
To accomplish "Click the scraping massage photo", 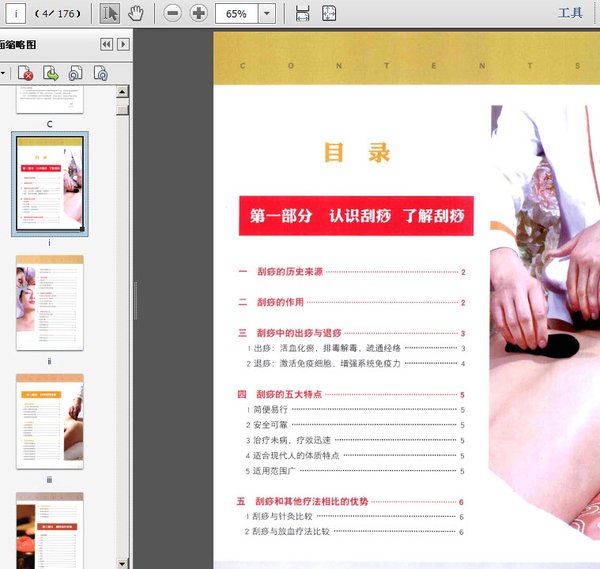I will pos(545,321).
